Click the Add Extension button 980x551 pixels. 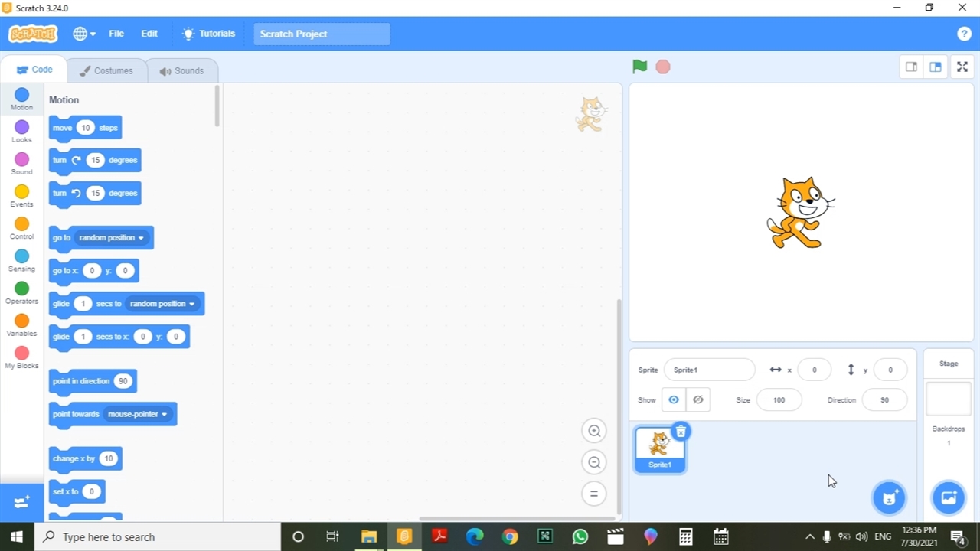pos(21,502)
